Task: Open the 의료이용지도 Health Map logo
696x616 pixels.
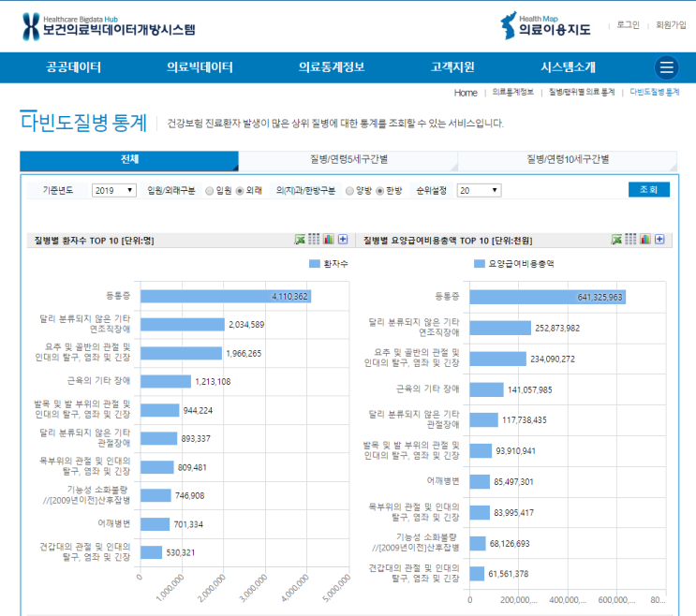Action: tap(545, 25)
